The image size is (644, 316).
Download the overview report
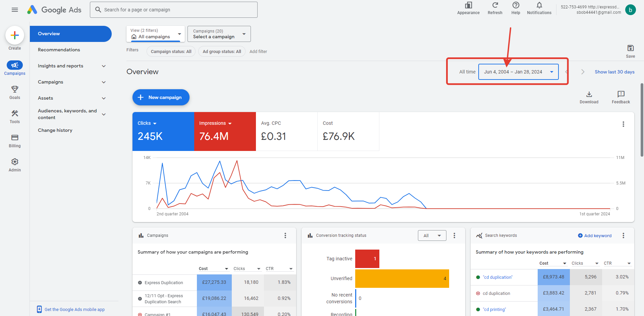(x=589, y=94)
